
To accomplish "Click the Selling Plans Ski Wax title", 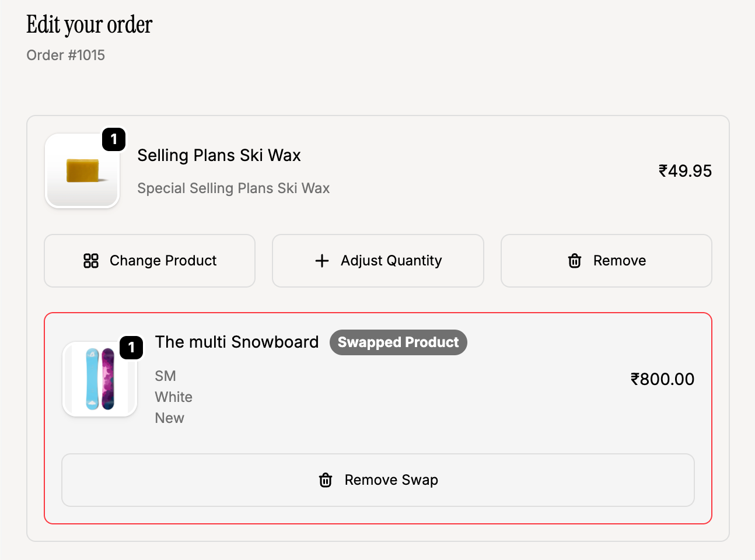I will coord(219,155).
